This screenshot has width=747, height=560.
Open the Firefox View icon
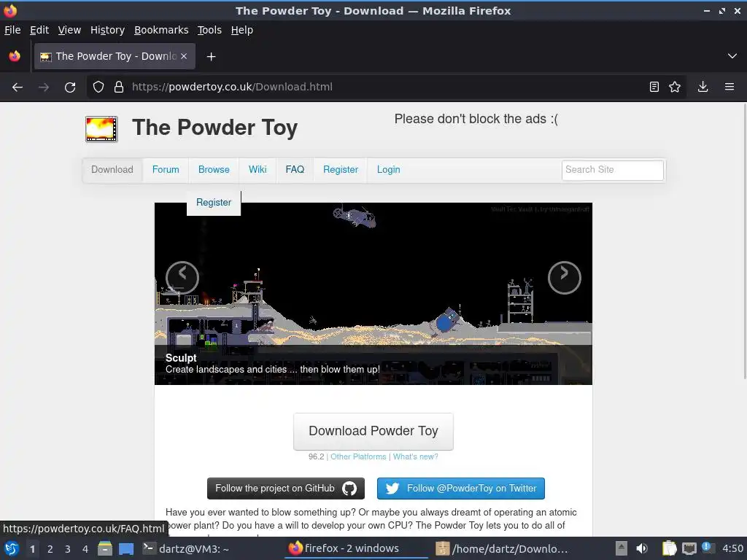(15, 56)
